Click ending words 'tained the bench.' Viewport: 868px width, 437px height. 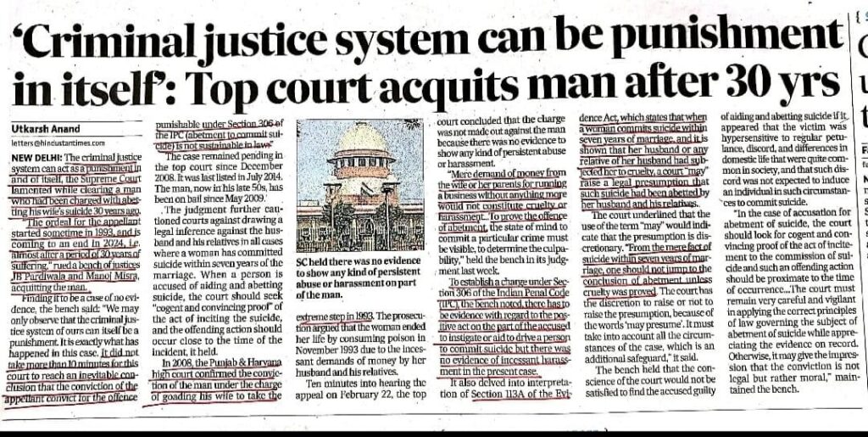(761, 389)
